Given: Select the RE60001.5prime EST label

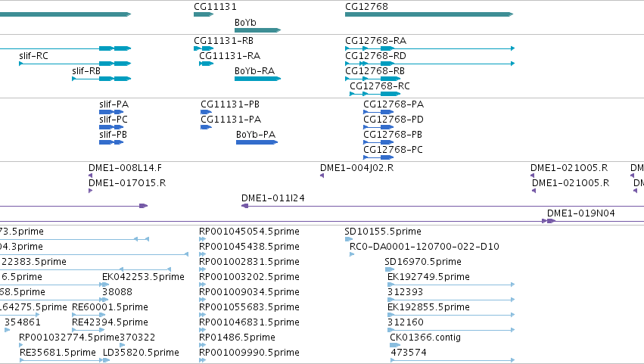Looking at the screenshot, I should coord(110,308).
